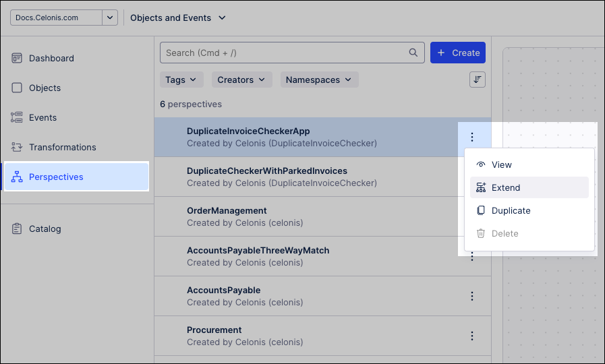Click the Dashboard icon in sidebar
This screenshot has width=605, height=364.
pyautogui.click(x=17, y=59)
